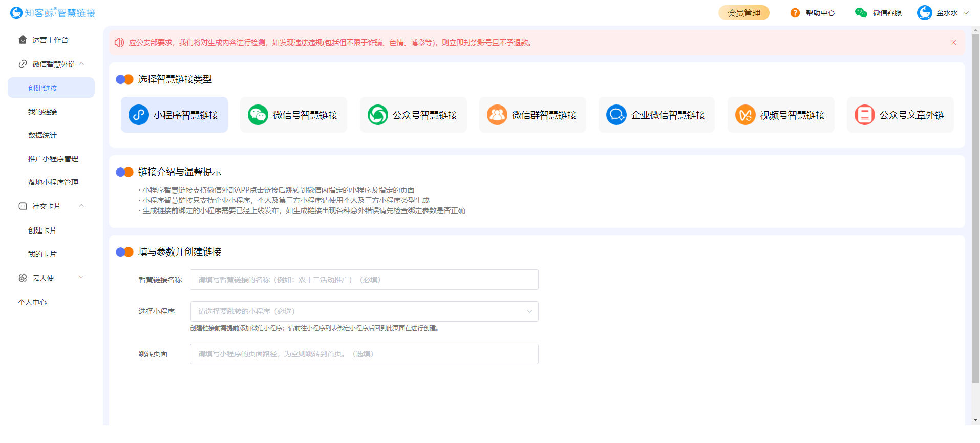Viewport: 980px width, 443px height.
Task: Pick the 微信群智慧链接 orange group icon
Action: tap(497, 115)
